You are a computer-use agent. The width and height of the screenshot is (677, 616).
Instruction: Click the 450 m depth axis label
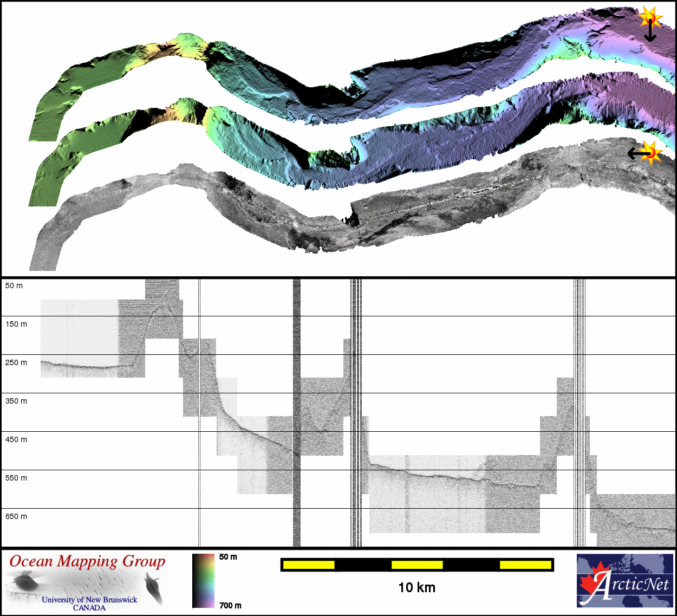coord(16,439)
